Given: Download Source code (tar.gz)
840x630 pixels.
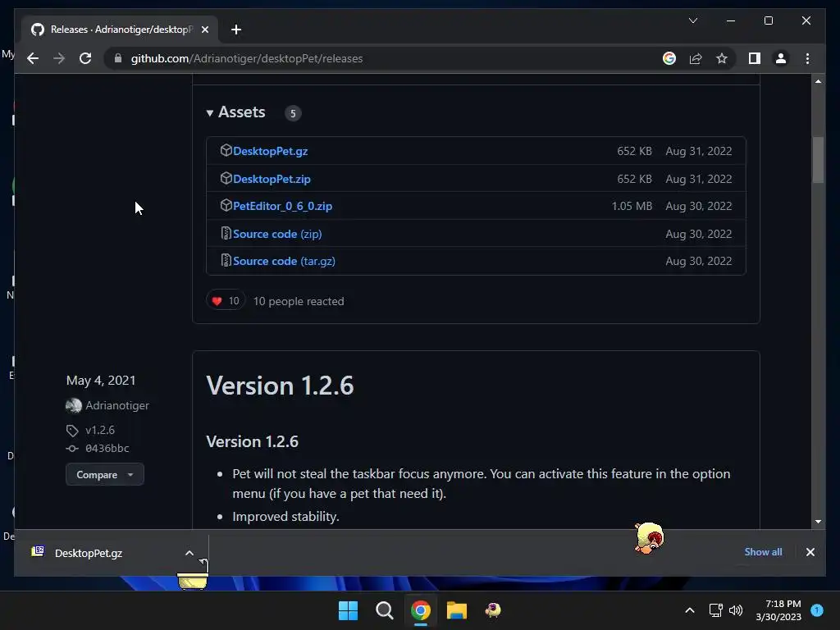Looking at the screenshot, I should pos(284,262).
